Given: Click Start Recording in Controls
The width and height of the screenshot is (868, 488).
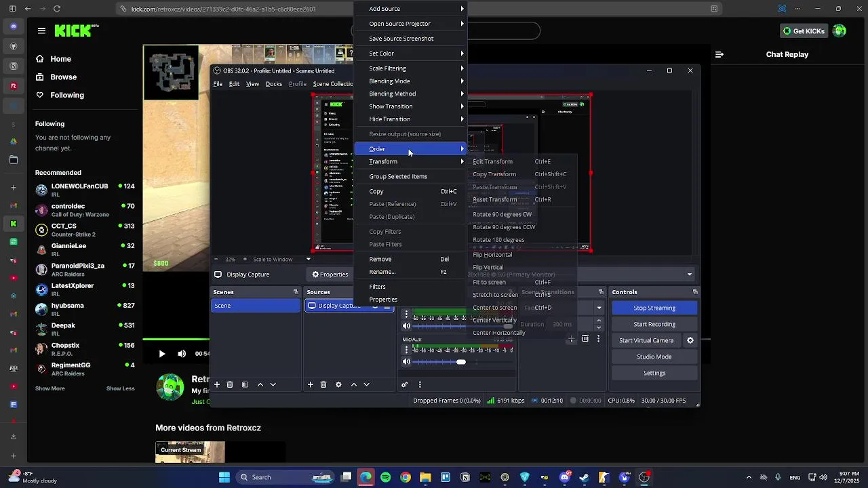Looking at the screenshot, I should point(654,324).
